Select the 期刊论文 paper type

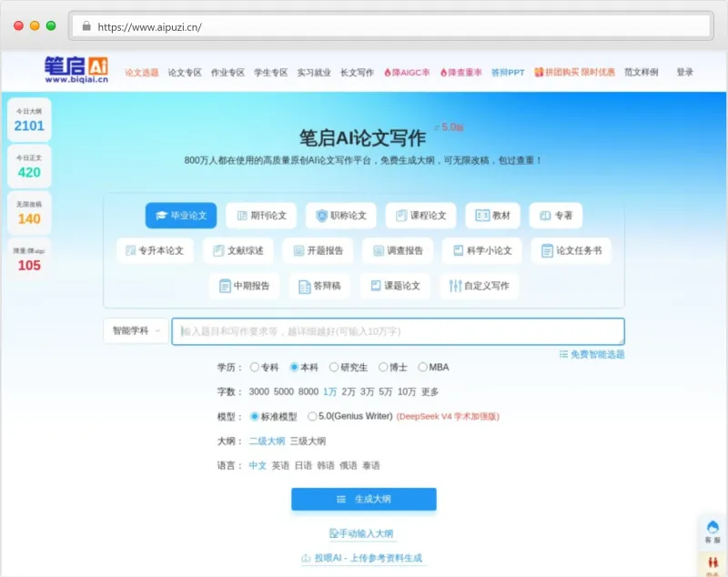point(261,216)
